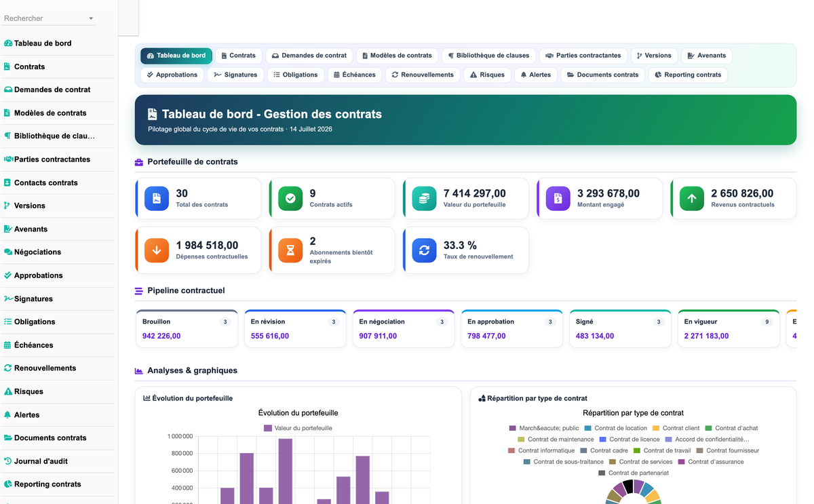Click the Journal d'audit sidebar link
814x504 pixels.
tap(41, 461)
